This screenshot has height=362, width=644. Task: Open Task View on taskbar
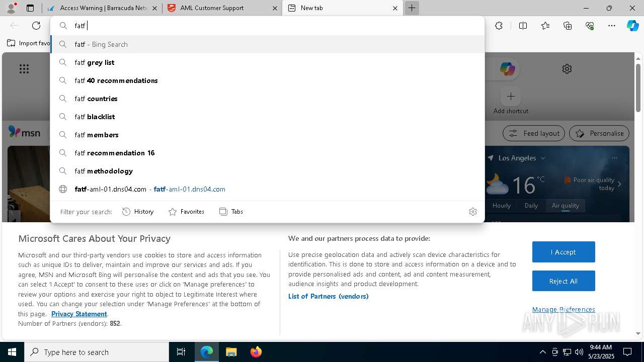pos(181,352)
